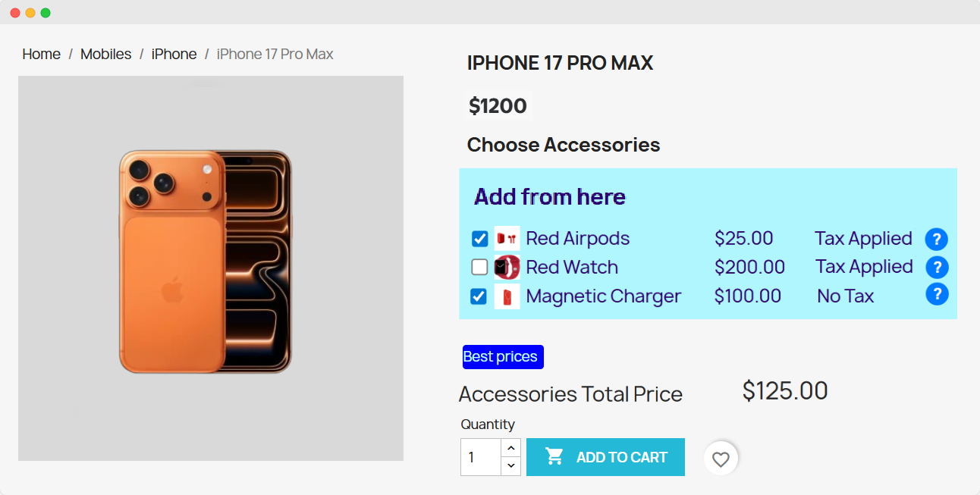The width and height of the screenshot is (980, 495).
Task: Click the help icon for Red Watch
Action: pyautogui.click(x=937, y=268)
